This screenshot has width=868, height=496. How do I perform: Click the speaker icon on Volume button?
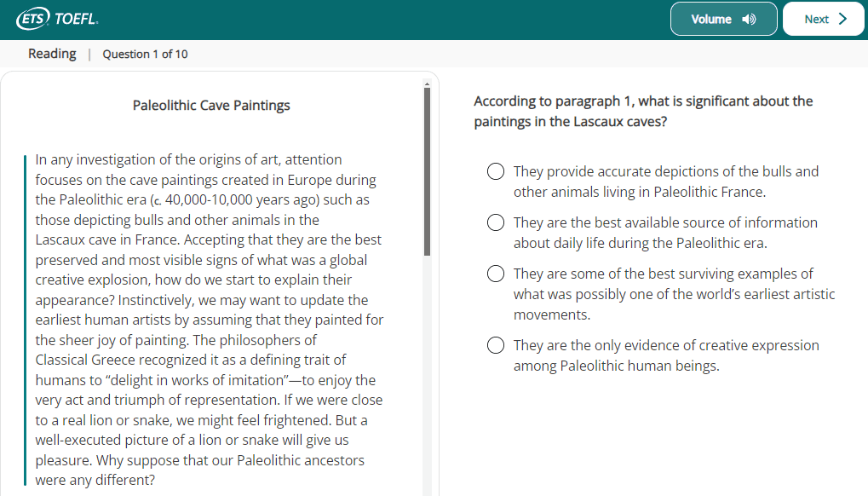coord(749,20)
